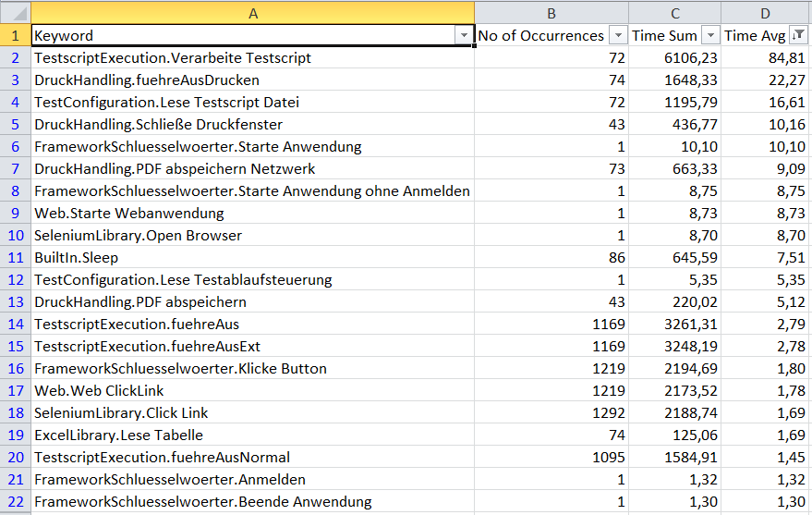Select row 11 header

click(x=15, y=257)
